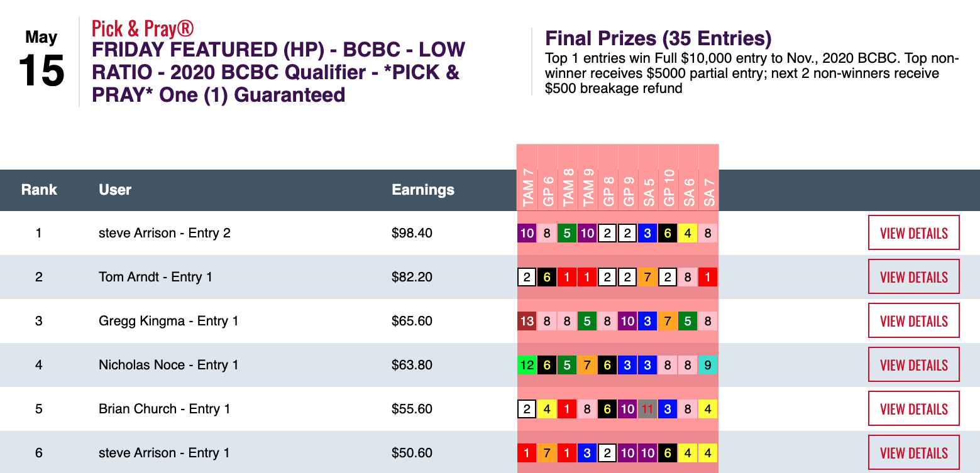Select the TAM 7 race column header
This screenshot has width=980, height=473.
tap(527, 187)
